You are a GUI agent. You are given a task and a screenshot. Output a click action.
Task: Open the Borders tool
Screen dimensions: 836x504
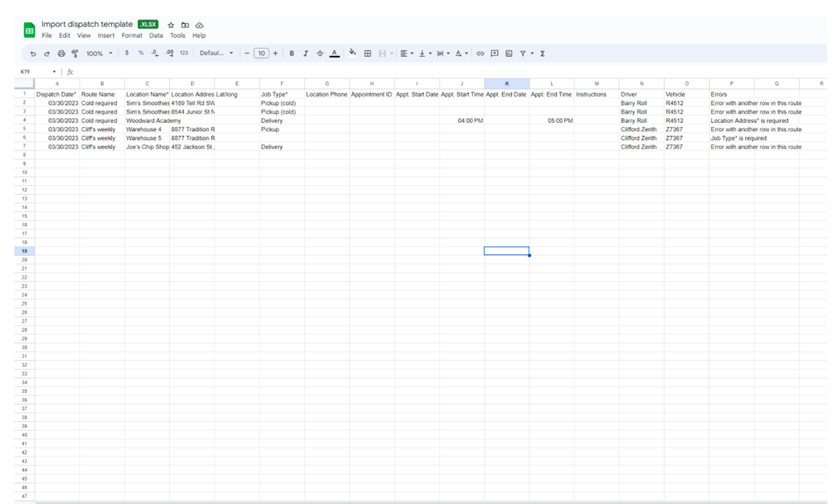click(368, 54)
